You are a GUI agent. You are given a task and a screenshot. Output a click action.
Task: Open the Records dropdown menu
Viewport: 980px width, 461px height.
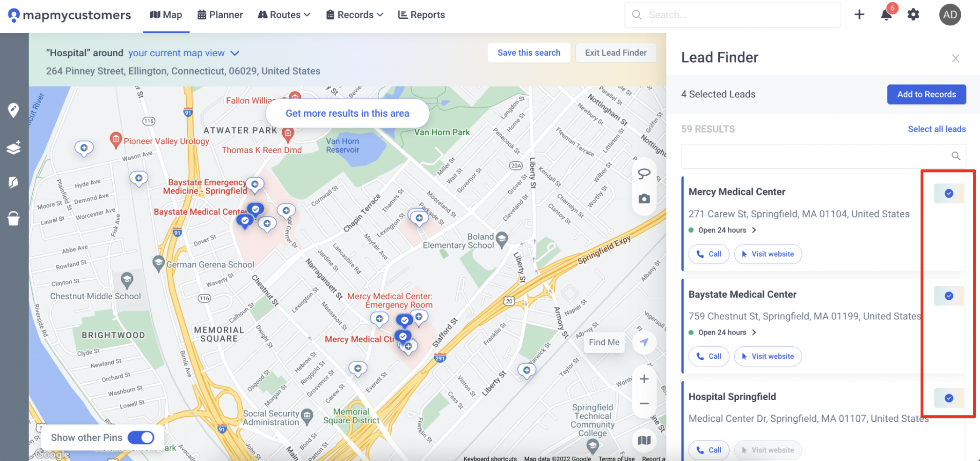(x=355, y=15)
